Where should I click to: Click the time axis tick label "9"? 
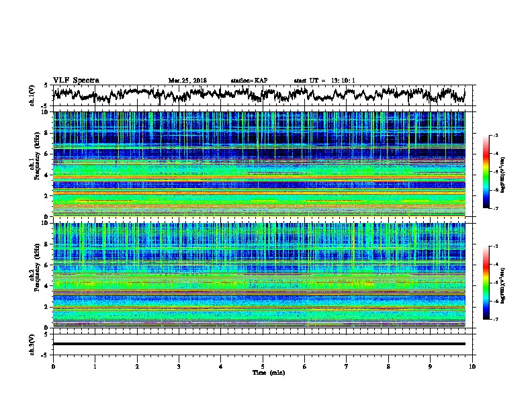(x=430, y=367)
